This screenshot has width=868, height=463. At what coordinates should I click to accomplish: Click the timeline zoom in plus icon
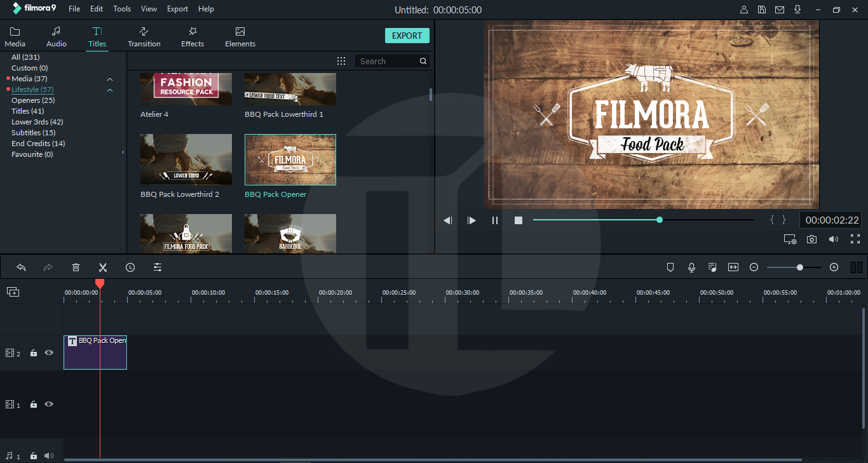834,267
